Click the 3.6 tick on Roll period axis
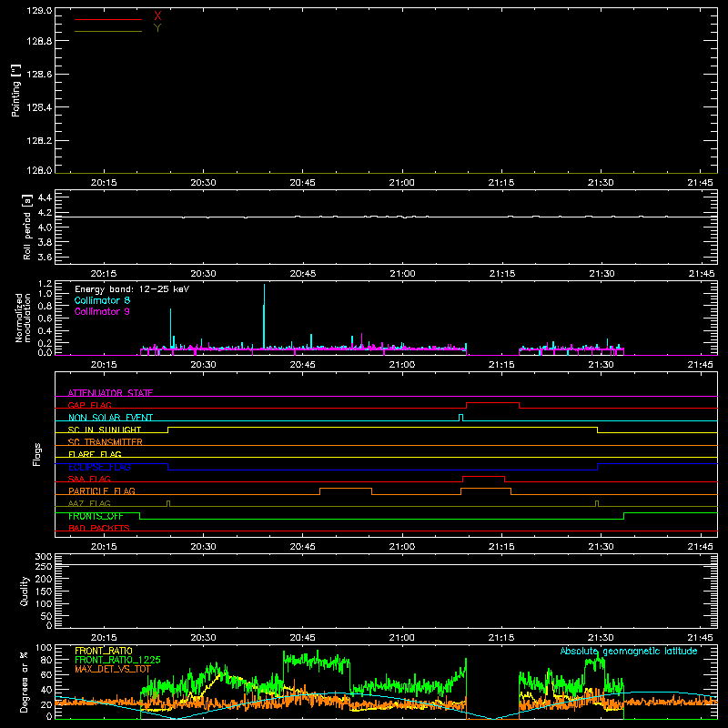The image size is (728, 728). (x=45, y=257)
